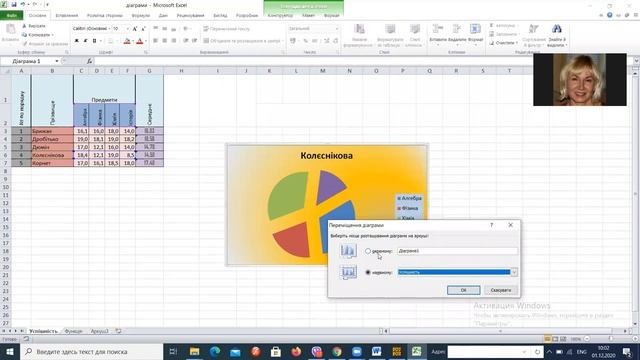640x360 pixels.
Task: Click the center align icon
Action: [x=164, y=41]
